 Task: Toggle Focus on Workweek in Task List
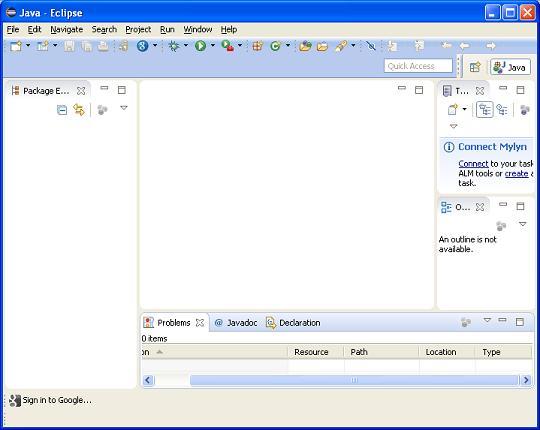(525, 110)
